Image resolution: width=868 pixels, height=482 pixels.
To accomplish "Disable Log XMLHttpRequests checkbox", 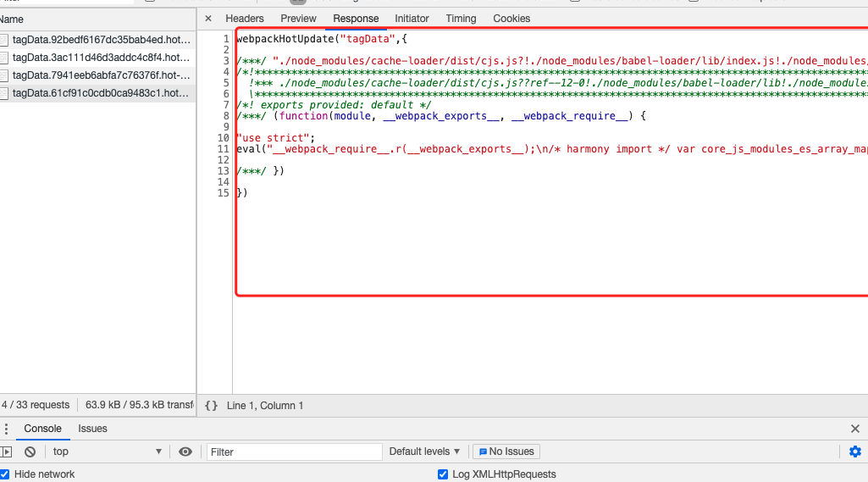I will pyautogui.click(x=443, y=474).
